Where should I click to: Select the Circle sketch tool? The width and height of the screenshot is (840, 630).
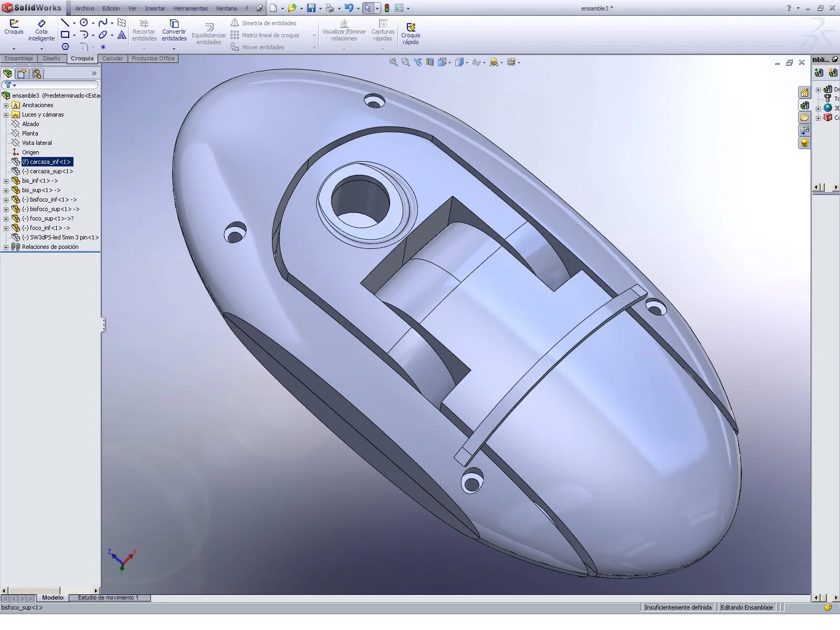tap(84, 23)
